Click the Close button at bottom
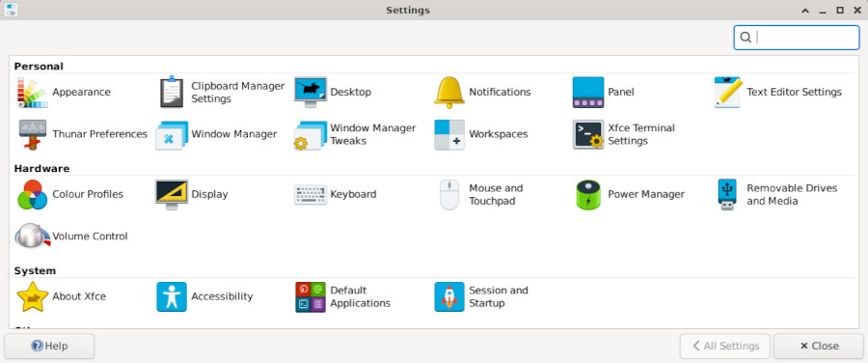 coord(819,347)
